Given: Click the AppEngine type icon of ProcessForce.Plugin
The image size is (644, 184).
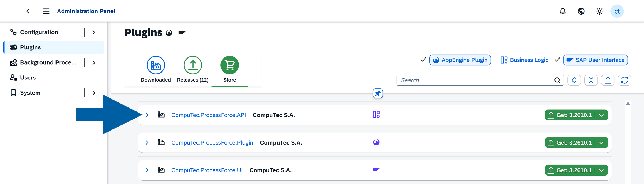Looking at the screenshot, I should point(376,142).
